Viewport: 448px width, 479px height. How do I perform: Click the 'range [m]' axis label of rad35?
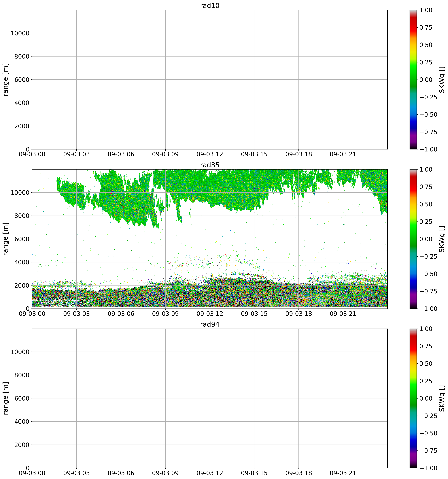[x=6, y=239]
